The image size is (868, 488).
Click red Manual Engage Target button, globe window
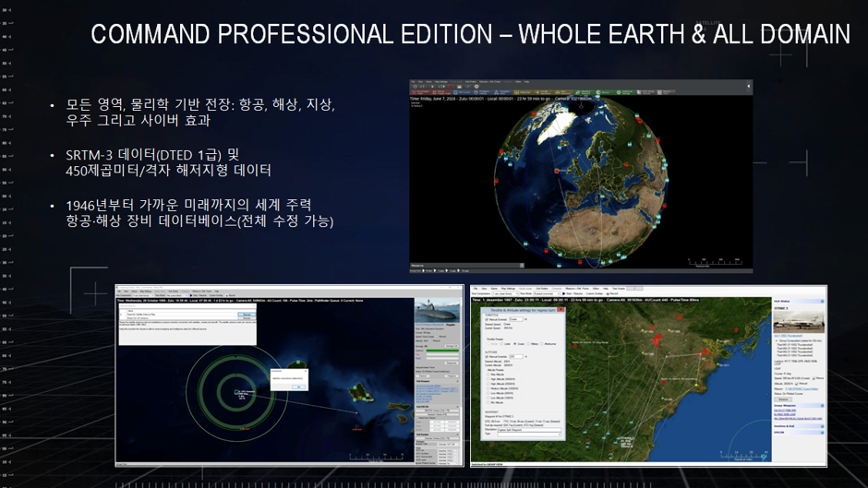[x=441, y=92]
